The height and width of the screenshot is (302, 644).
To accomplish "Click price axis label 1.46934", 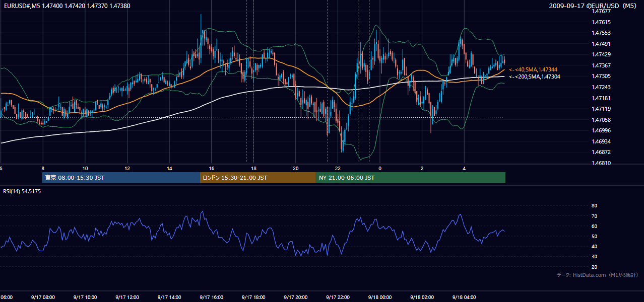I will pos(601,141).
